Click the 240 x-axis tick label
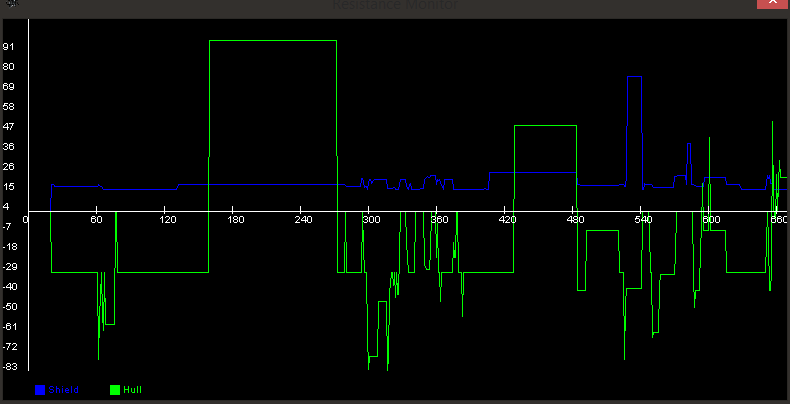This screenshot has width=790, height=404. tap(303, 220)
